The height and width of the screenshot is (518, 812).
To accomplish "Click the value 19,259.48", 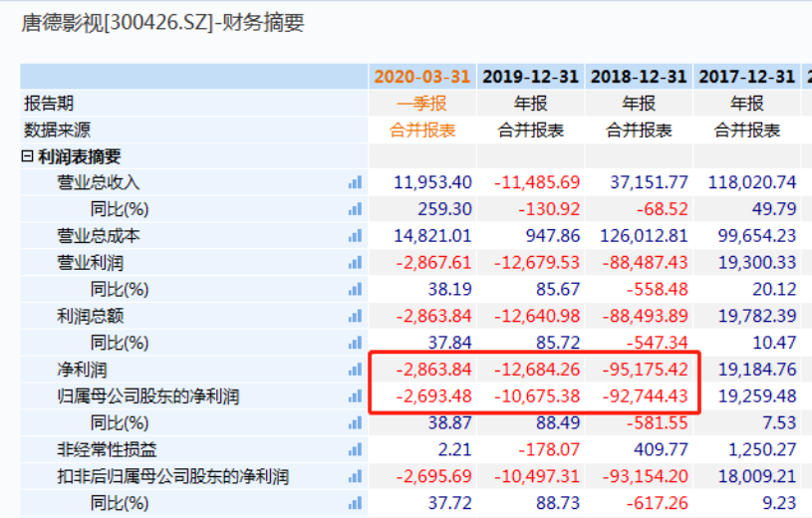I will coord(757,396).
